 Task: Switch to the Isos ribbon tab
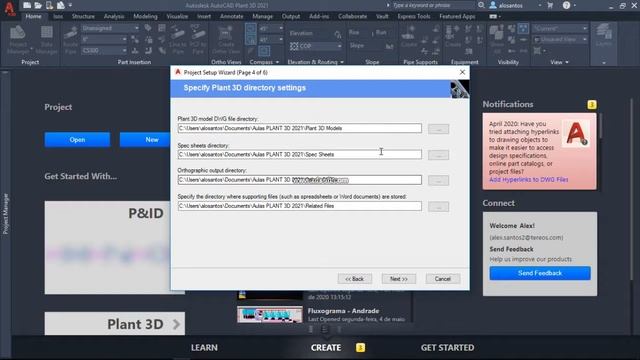(58, 16)
